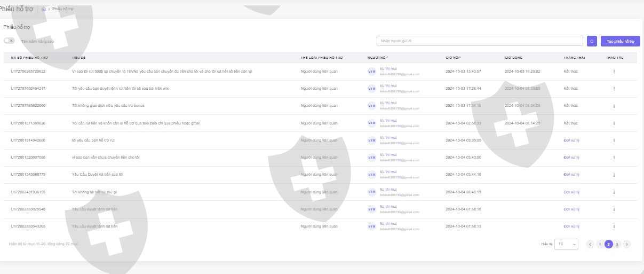Open actions menu for ticket submitted 2024-10-04 03:44:10
Viewport: 644px width, 274px height.
pos(614,175)
